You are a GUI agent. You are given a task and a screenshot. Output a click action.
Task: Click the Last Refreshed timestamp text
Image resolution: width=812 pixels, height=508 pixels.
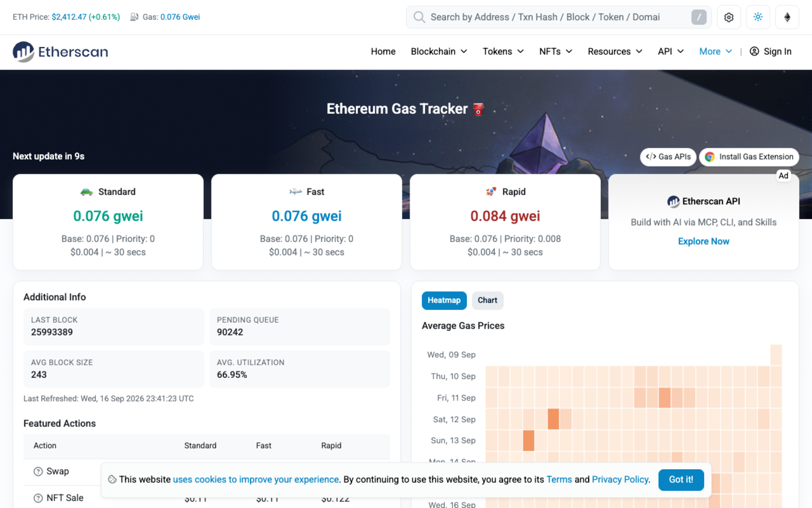point(108,398)
